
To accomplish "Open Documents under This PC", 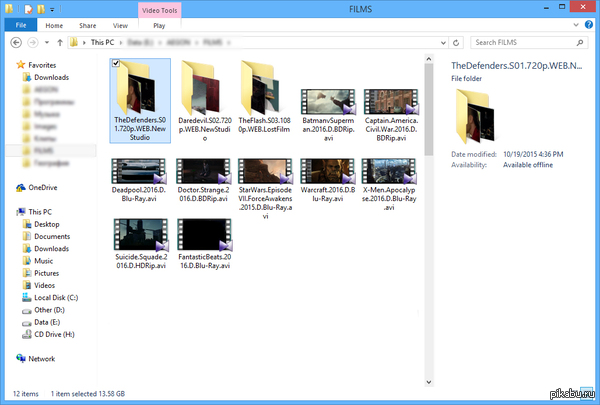I will [52, 237].
